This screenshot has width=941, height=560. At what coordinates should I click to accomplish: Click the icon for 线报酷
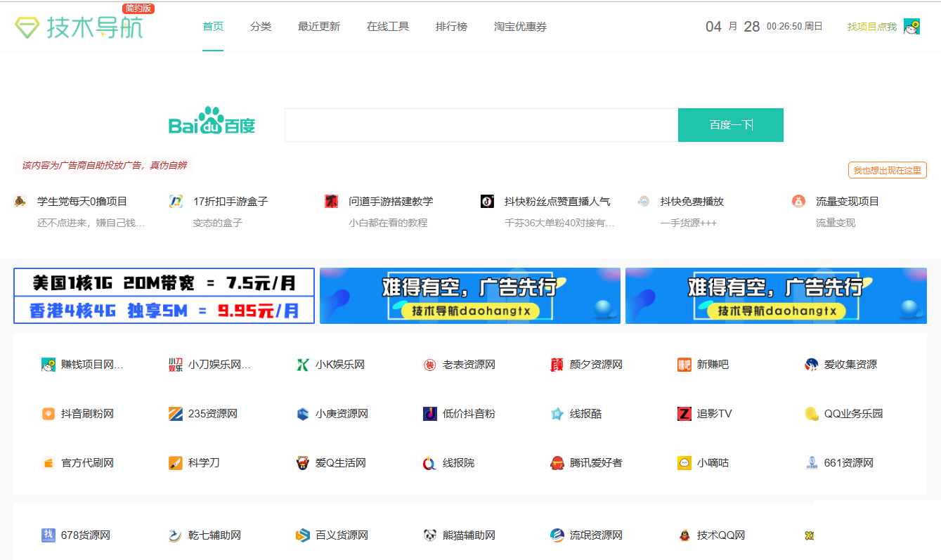point(557,414)
